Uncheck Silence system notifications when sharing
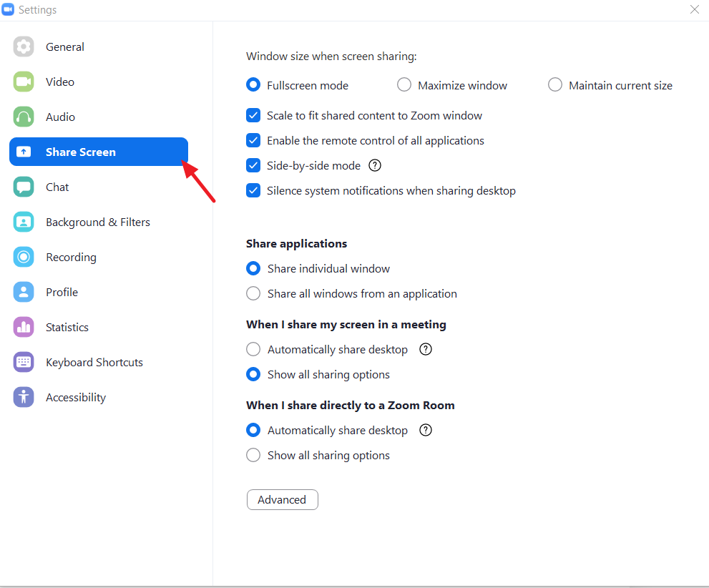Image resolution: width=709 pixels, height=588 pixels. [253, 190]
